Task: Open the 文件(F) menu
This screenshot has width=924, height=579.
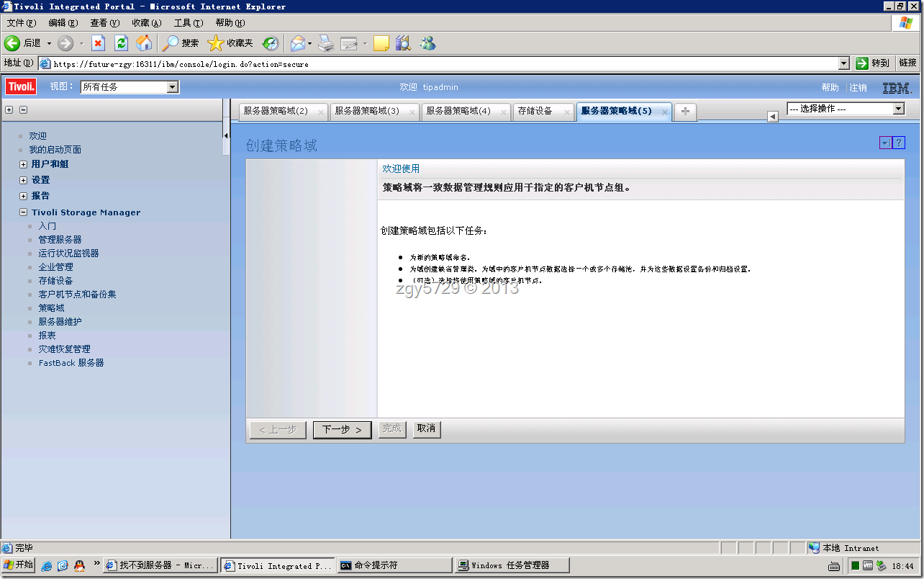Action: (x=21, y=23)
